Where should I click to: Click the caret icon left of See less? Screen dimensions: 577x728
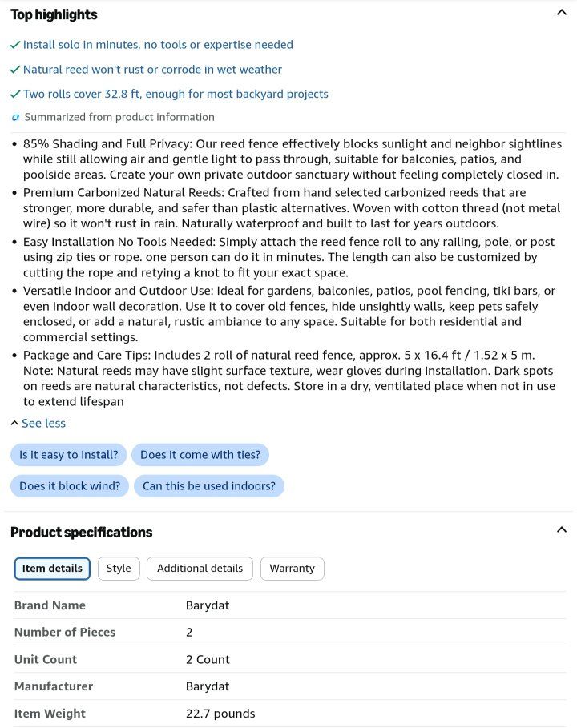[15, 423]
